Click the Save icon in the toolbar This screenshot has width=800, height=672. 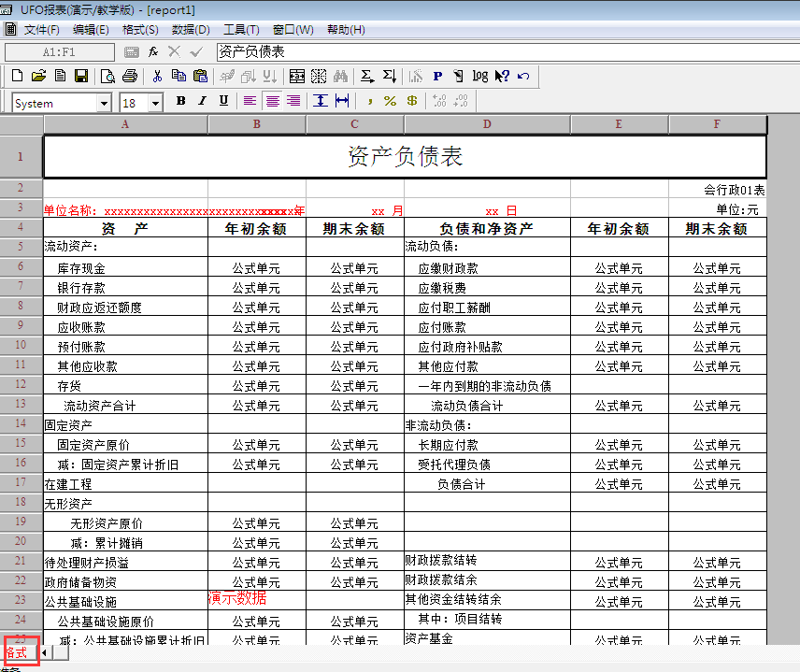click(81, 76)
